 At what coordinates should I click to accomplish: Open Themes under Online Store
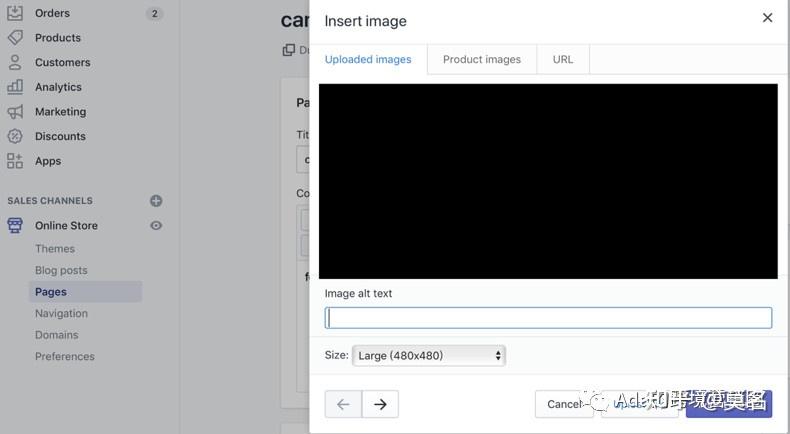[55, 249]
